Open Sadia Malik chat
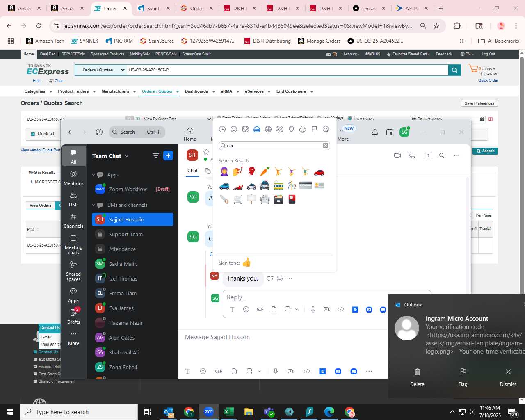The image size is (525, 420). coord(132,264)
